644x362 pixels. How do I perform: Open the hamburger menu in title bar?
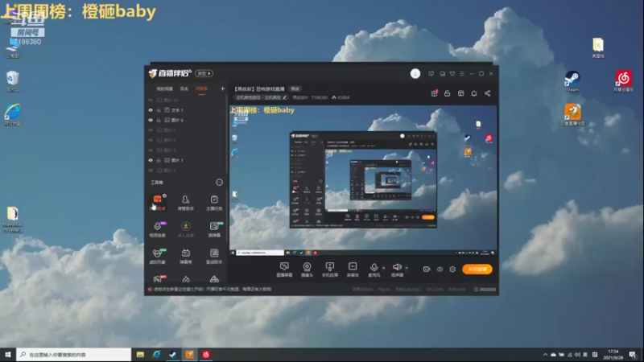(x=462, y=73)
